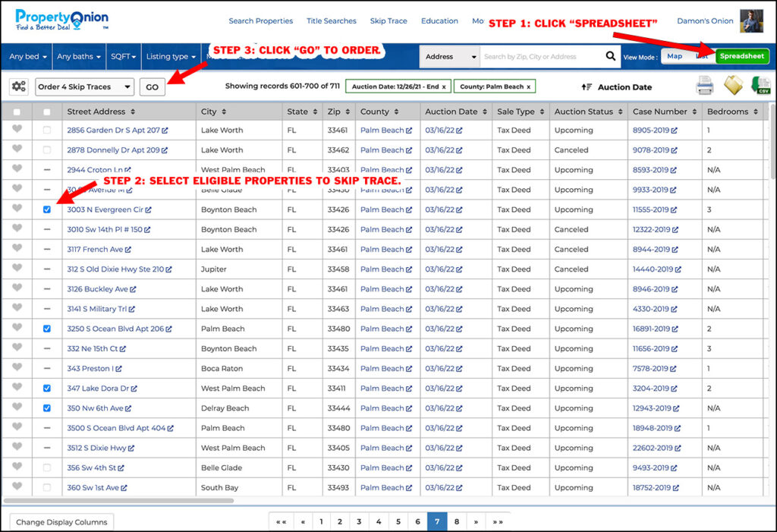This screenshot has height=532, width=777.
Task: Open Skip Trace menu
Action: pyautogui.click(x=388, y=20)
